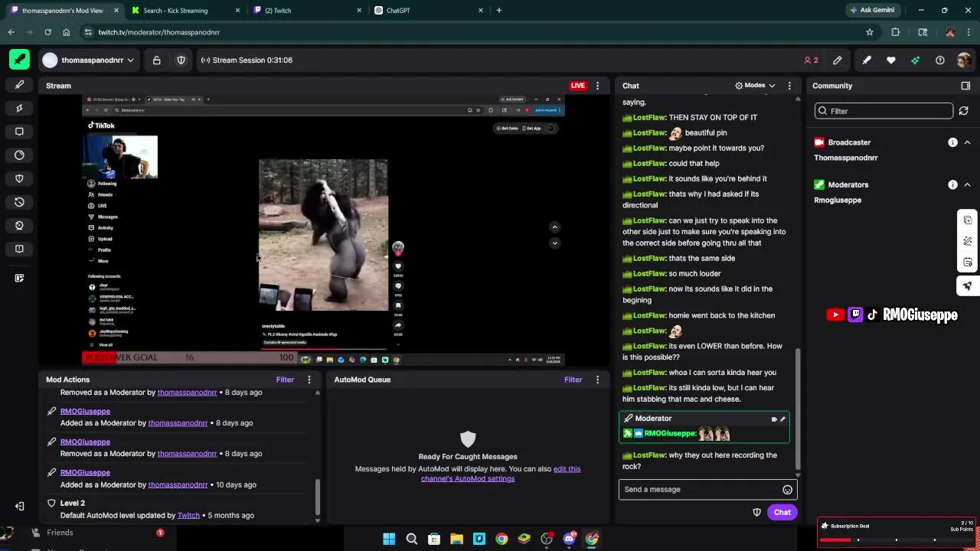Click the calendar icon in right floating toolbar
This screenshot has width=980, height=551.
[x=968, y=262]
